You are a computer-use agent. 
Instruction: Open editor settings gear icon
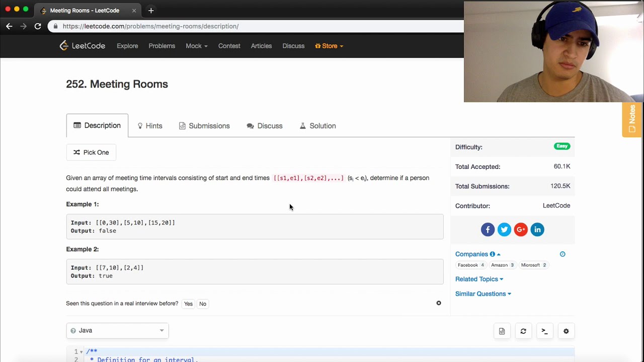[x=566, y=331]
